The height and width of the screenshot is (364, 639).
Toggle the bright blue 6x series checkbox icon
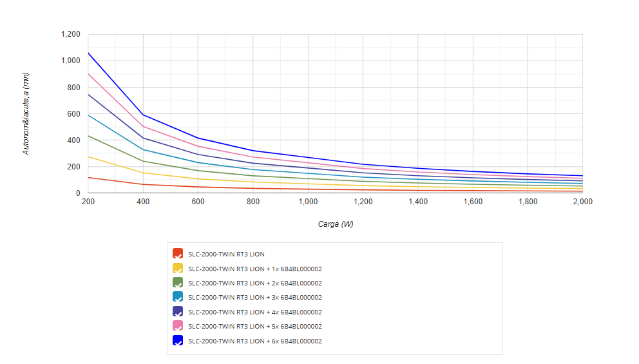[x=178, y=341]
